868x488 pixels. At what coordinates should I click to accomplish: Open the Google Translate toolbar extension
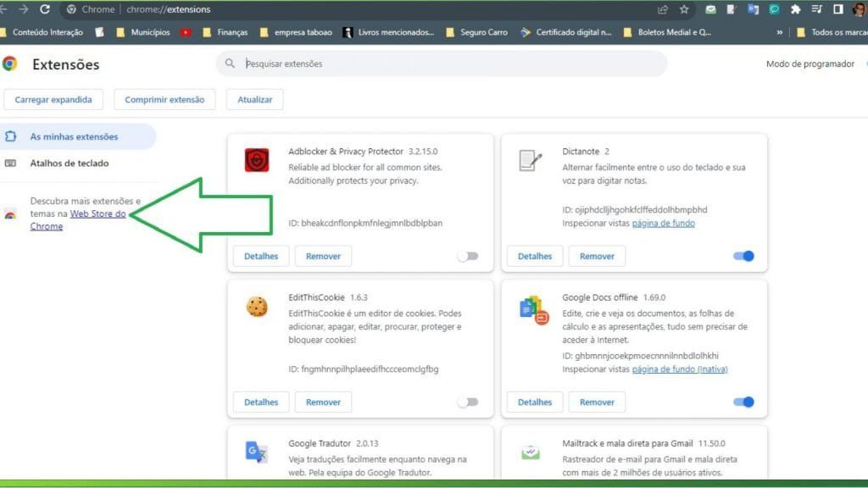coord(753,8)
